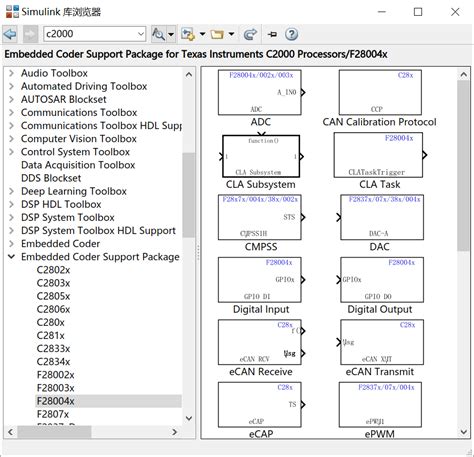Click the back navigation arrow icon

point(10,34)
